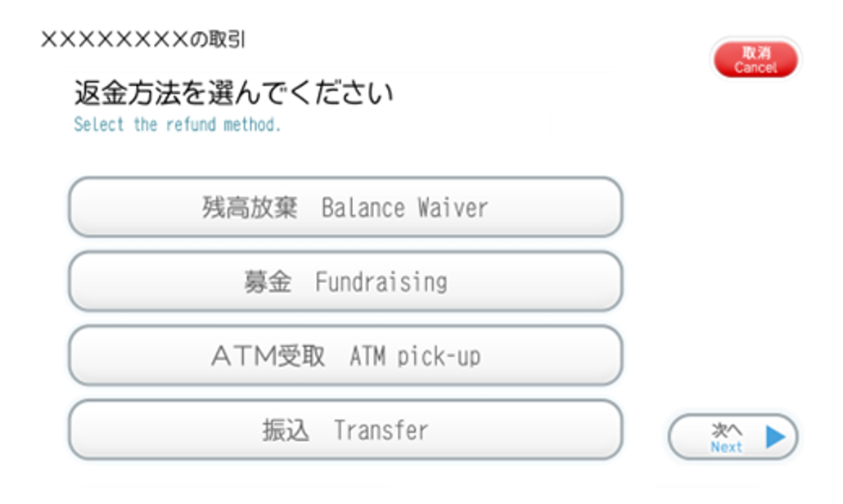The height and width of the screenshot is (504, 843).
Task: Click the ××××××××の取引 title text
Action: [x=143, y=39]
